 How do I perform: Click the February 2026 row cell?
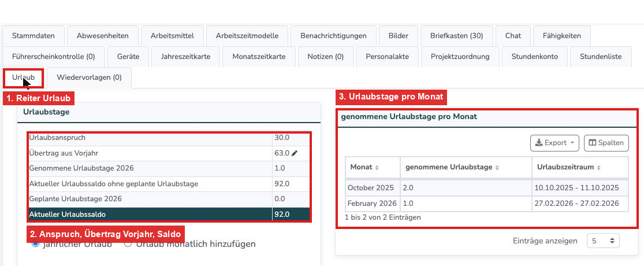click(372, 204)
